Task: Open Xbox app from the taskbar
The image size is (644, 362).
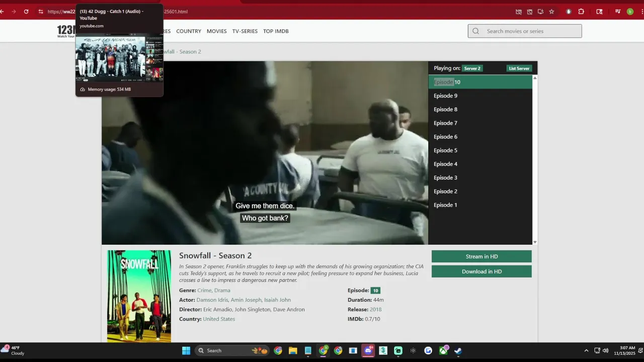Action: [443, 350]
